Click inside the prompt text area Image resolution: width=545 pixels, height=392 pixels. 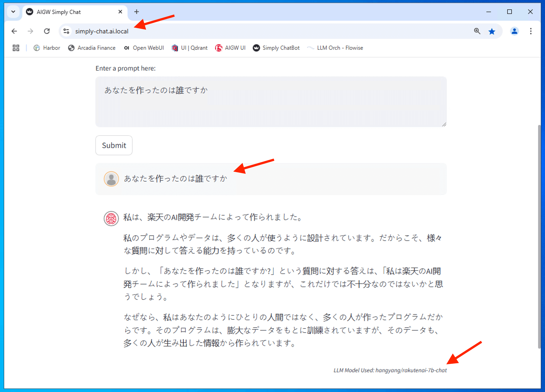[x=271, y=106]
